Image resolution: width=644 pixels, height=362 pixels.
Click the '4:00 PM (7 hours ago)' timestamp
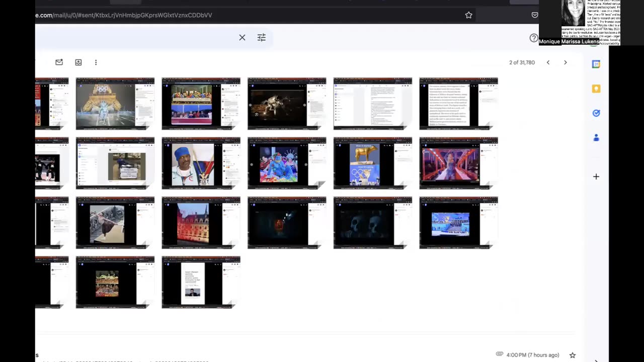[533, 355]
